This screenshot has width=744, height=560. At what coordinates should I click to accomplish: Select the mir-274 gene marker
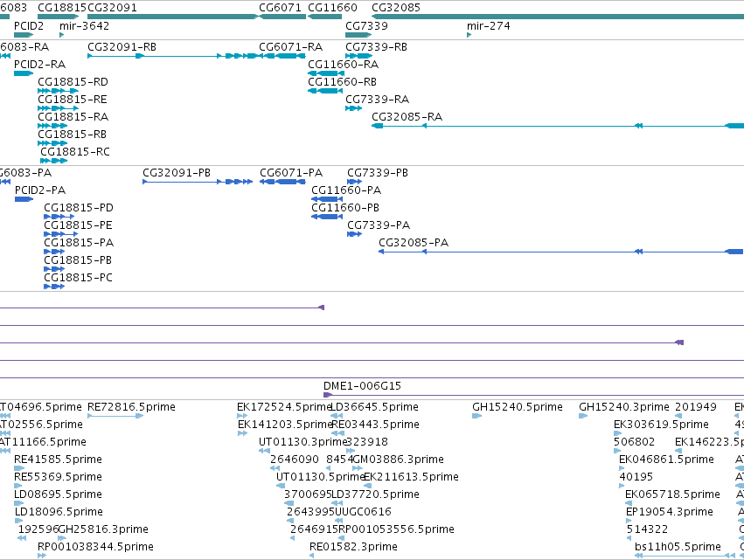(469, 35)
